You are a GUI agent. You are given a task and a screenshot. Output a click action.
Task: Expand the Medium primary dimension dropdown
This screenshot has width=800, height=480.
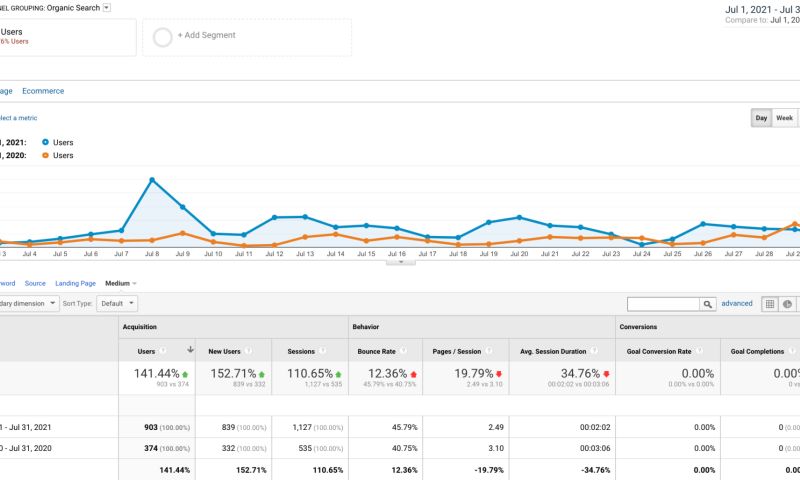[121, 283]
